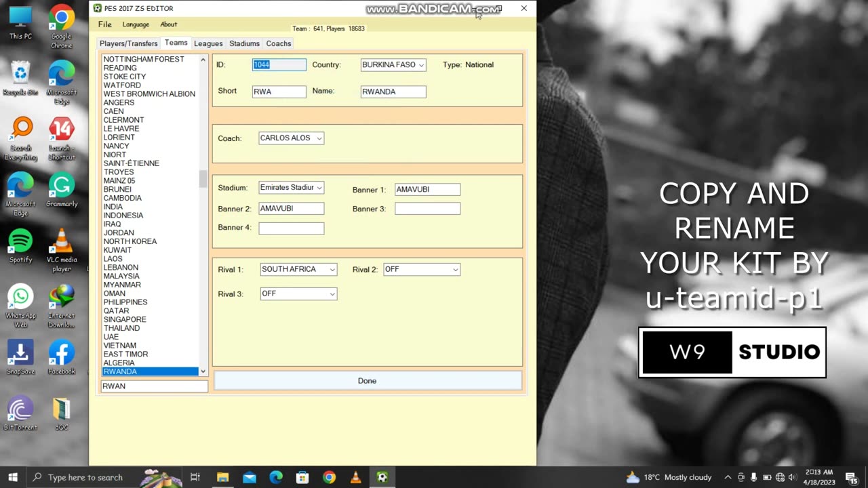Image resolution: width=868 pixels, height=488 pixels.
Task: Select the Teams tab
Action: (176, 43)
